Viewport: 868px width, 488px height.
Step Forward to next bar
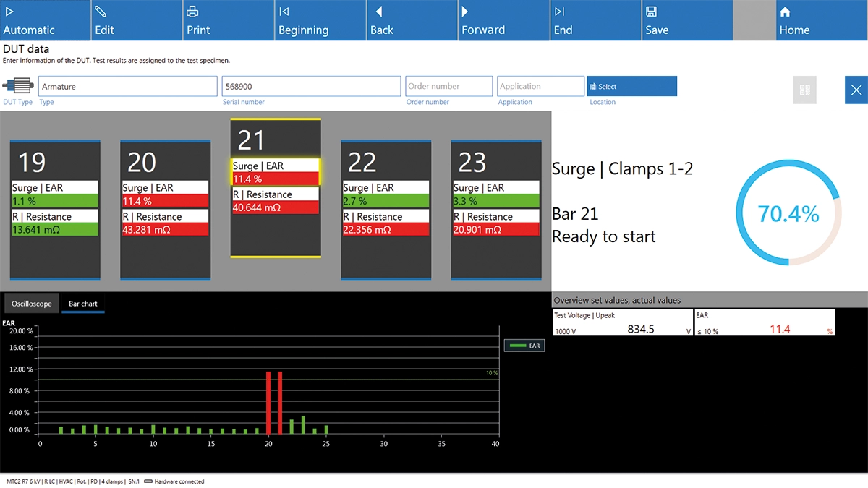coord(503,20)
